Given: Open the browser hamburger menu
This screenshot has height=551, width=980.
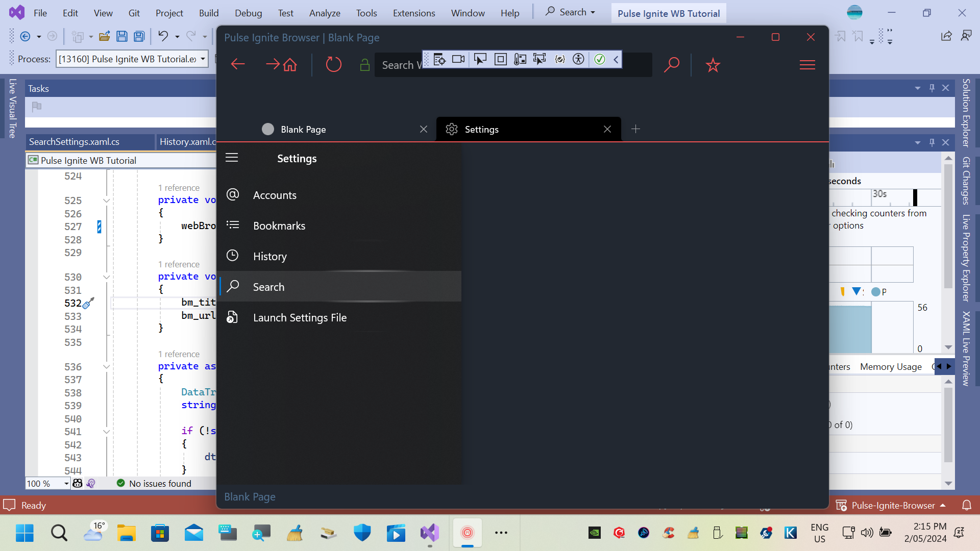Looking at the screenshot, I should [x=807, y=65].
